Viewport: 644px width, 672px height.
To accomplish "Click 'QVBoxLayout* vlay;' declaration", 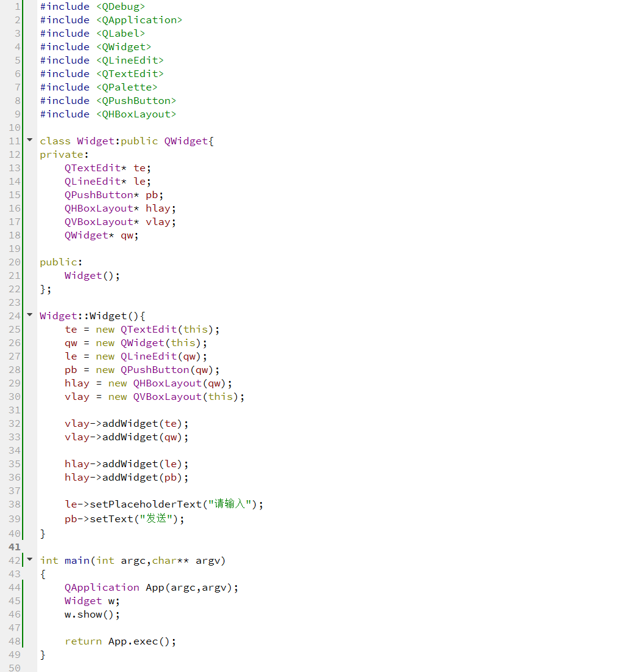I will (120, 222).
